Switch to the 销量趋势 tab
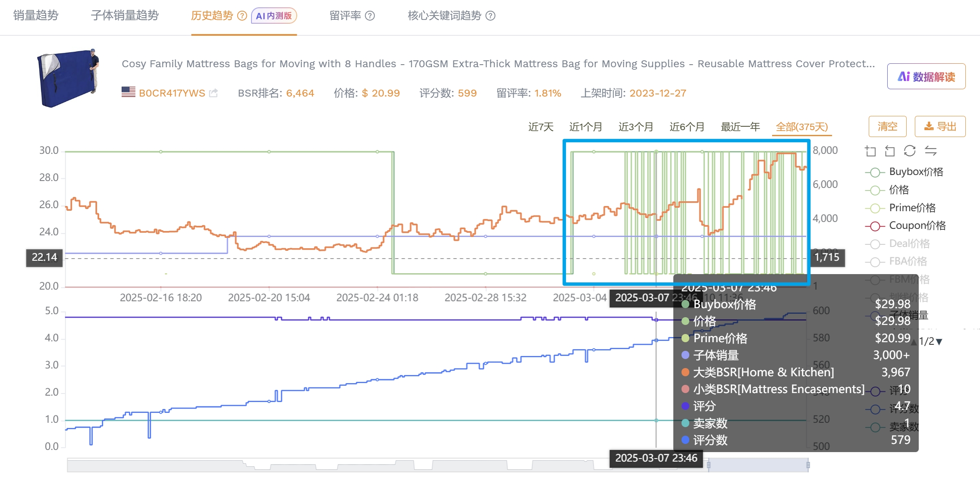 click(x=36, y=16)
